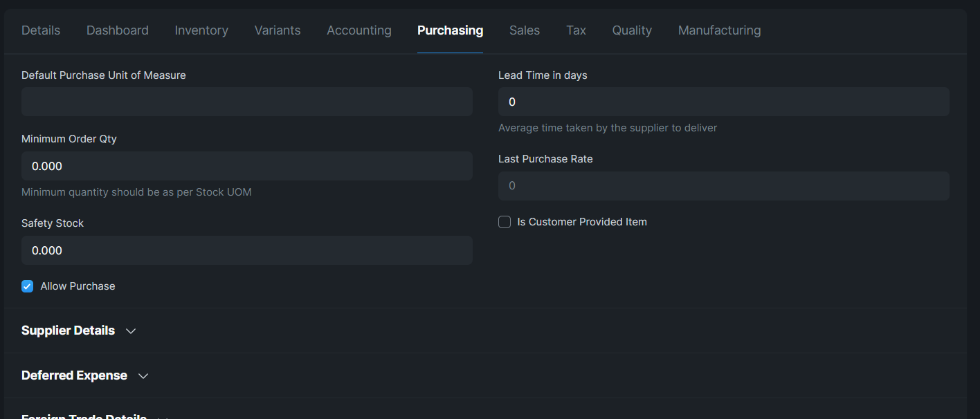
Task: Click Default Purchase Unit of Measure label
Action: [x=104, y=75]
